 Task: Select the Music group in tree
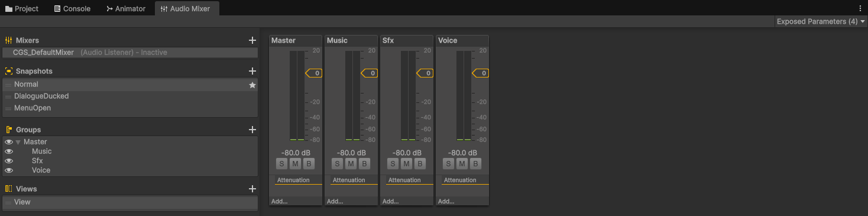(42, 151)
